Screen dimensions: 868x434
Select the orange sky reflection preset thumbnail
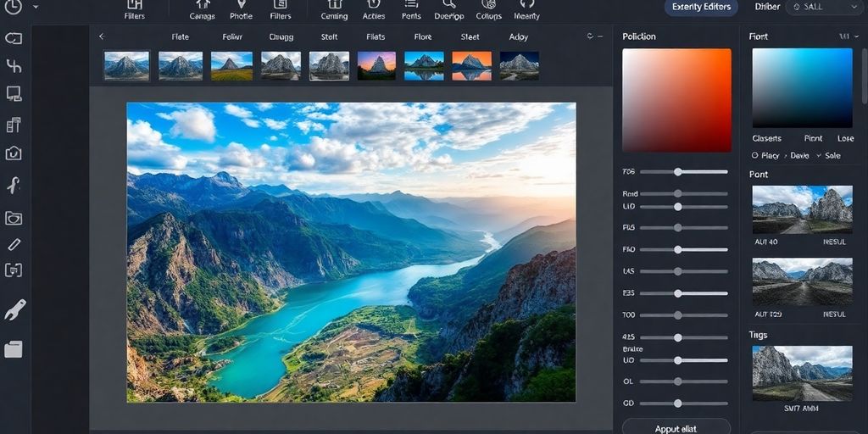pyautogui.click(x=471, y=66)
